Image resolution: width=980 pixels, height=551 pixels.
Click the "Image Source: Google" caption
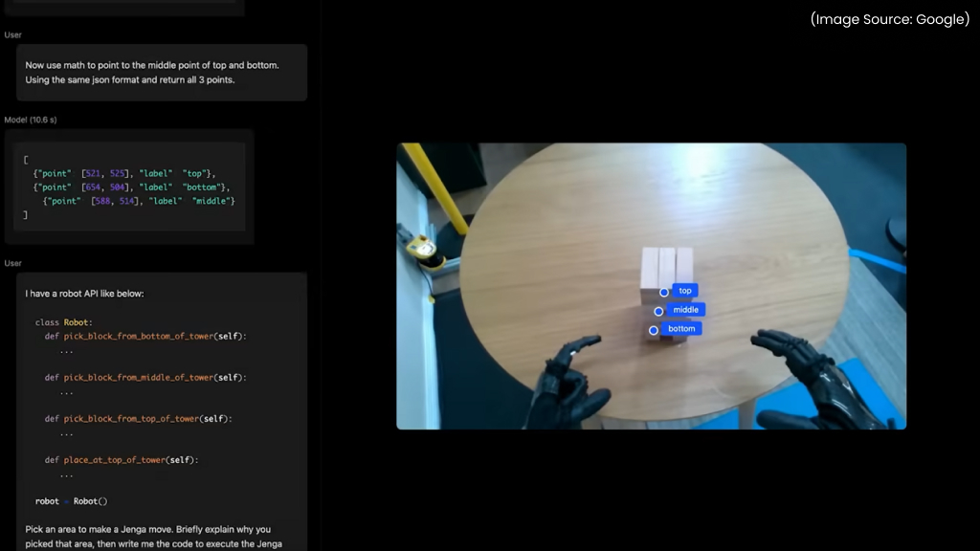[889, 19]
